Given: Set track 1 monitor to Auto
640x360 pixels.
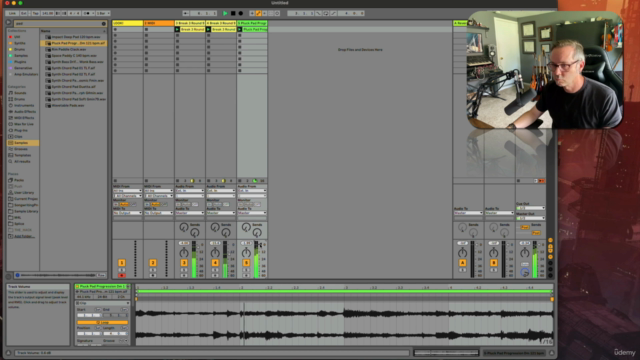Looking at the screenshot, I should (x=124, y=204).
